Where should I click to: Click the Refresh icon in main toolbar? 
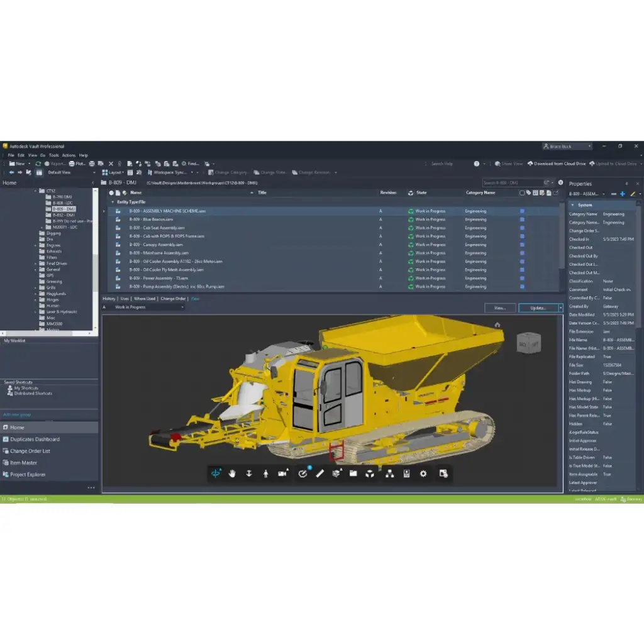tap(38, 164)
